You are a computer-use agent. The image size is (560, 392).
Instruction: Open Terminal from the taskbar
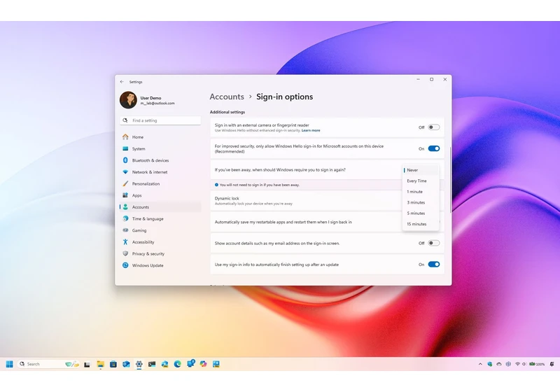click(x=152, y=364)
